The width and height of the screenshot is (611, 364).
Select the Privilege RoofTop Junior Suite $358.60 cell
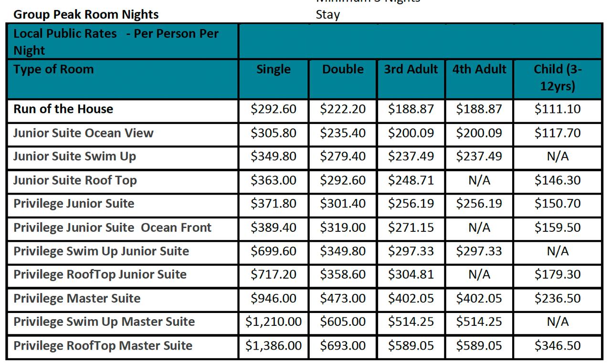(x=343, y=275)
